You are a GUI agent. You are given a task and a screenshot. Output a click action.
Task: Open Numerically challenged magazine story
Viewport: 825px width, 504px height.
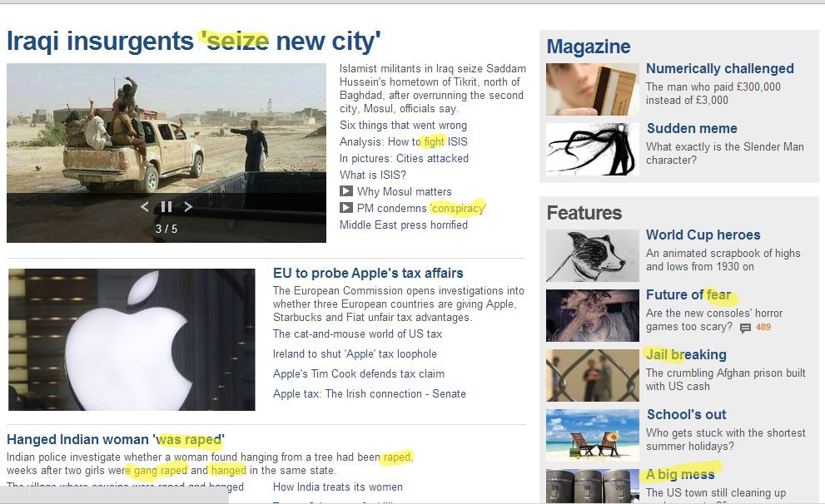tap(720, 68)
